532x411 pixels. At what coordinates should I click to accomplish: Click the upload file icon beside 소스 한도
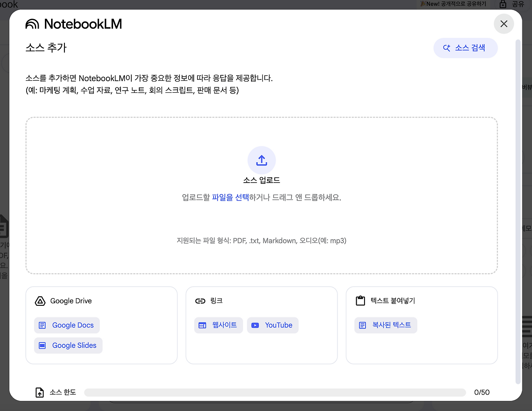coord(39,392)
